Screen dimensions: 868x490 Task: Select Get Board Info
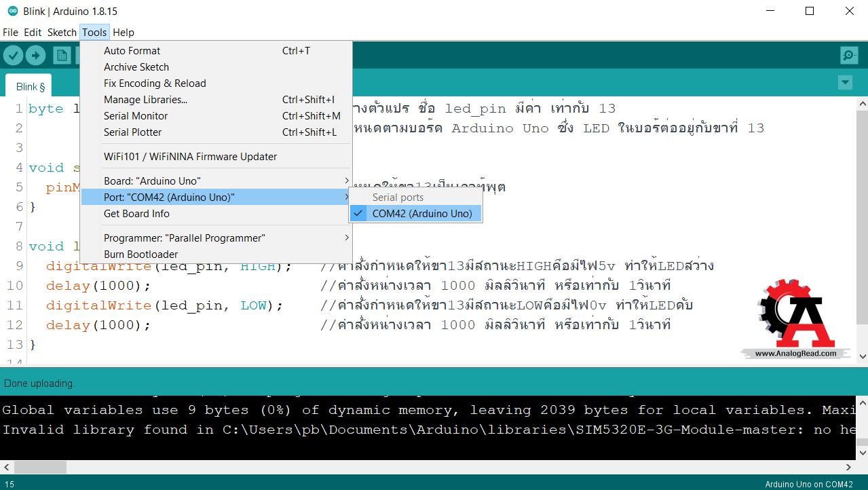point(216,214)
